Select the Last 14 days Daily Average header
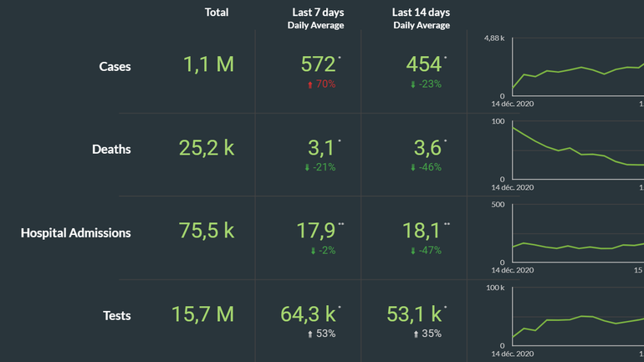Screen dimensions: 644x362 (422, 18)
